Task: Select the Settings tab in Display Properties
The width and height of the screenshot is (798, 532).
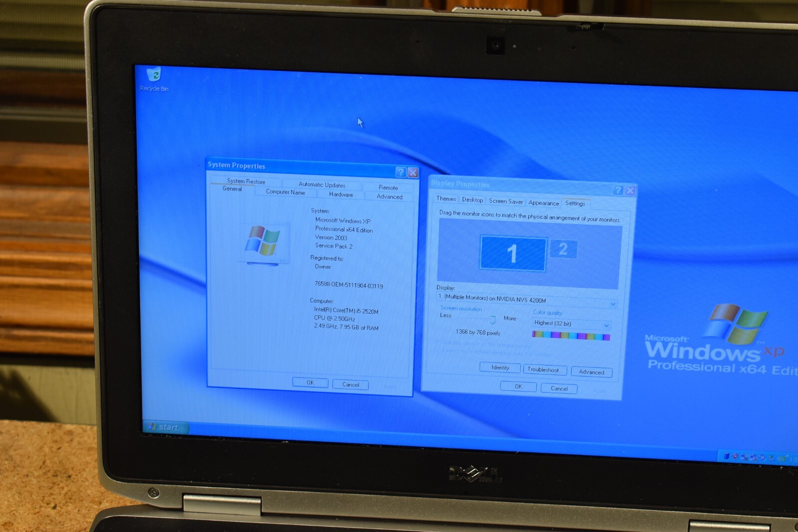Action: 576,203
